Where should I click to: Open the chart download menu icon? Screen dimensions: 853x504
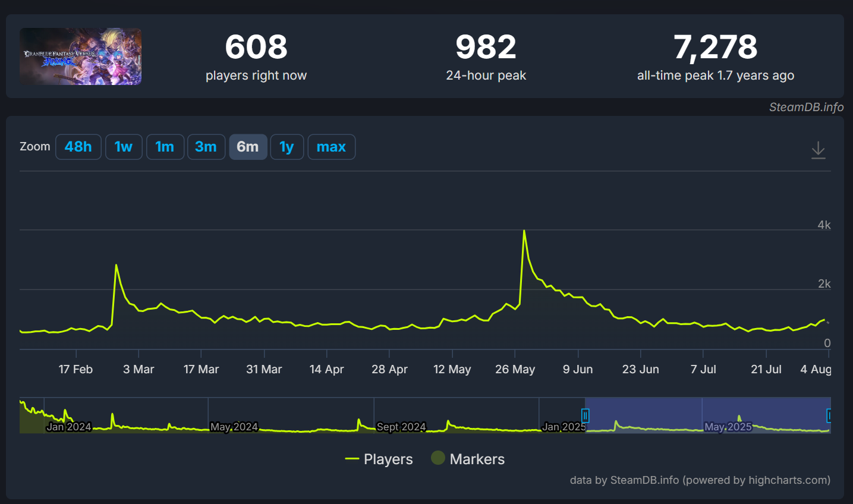pos(819,150)
